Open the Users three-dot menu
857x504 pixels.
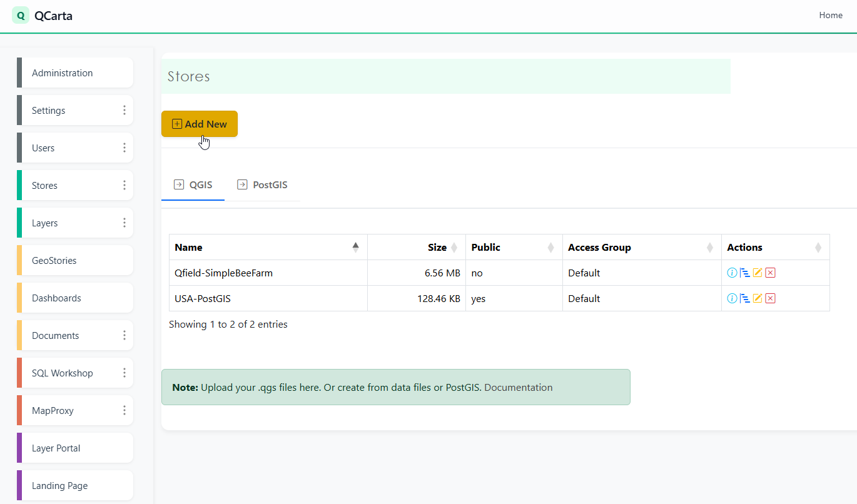coord(124,148)
